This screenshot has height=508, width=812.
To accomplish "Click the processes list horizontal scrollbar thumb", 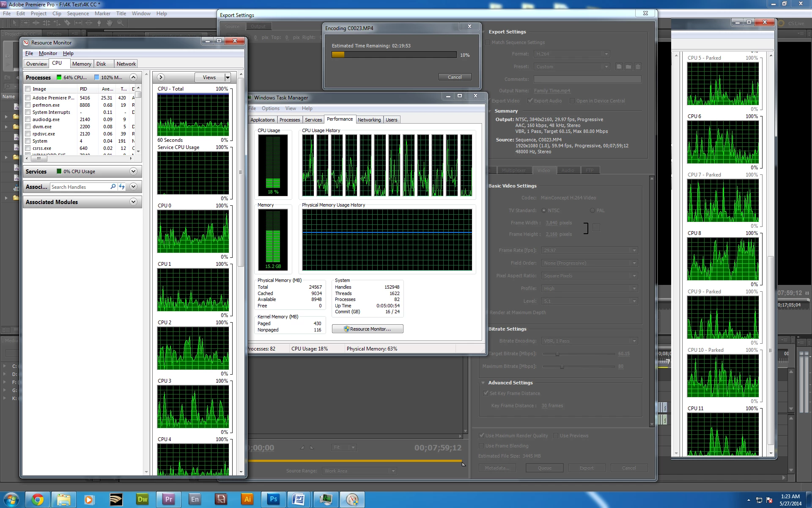I will point(39,159).
